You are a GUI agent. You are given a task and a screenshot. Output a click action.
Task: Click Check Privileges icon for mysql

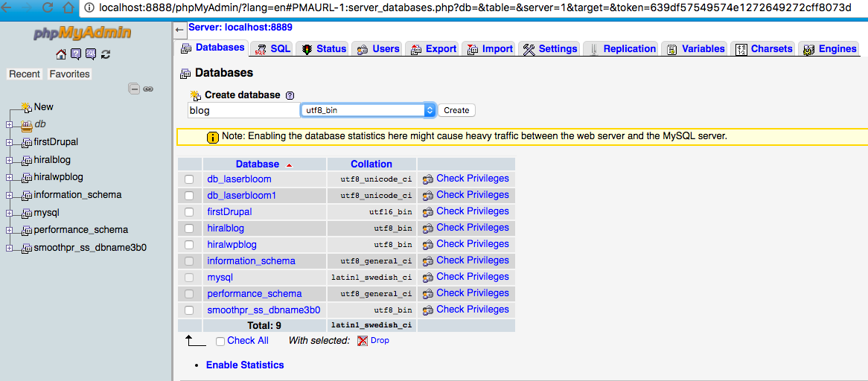(427, 277)
